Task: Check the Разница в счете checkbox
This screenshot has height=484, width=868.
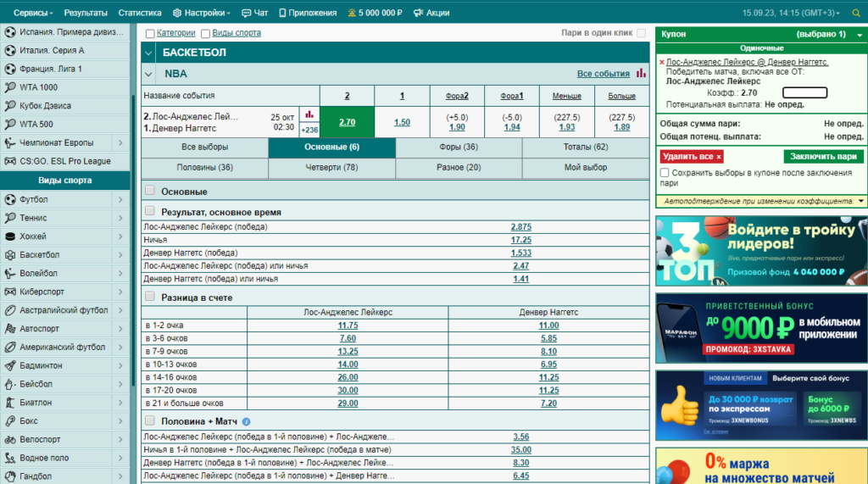Action: [149, 297]
